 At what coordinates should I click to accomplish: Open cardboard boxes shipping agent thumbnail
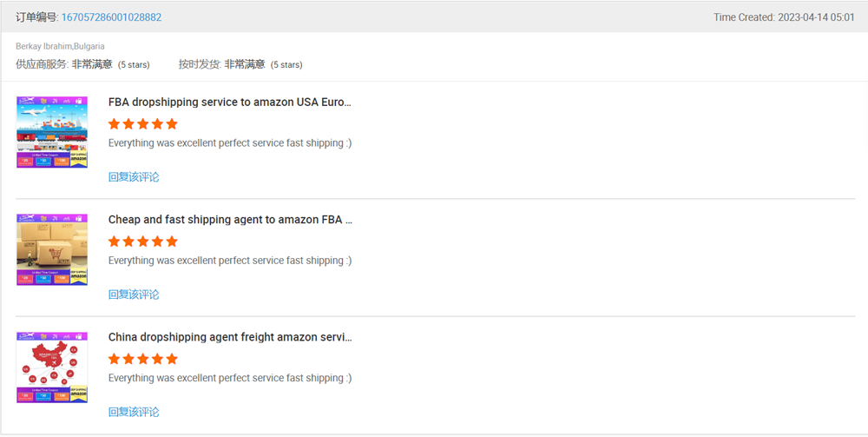(52, 250)
